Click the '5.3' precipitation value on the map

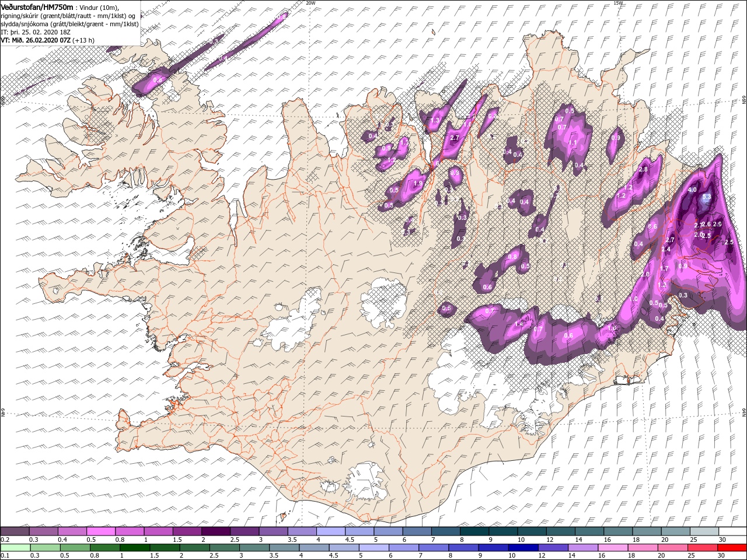707,197
